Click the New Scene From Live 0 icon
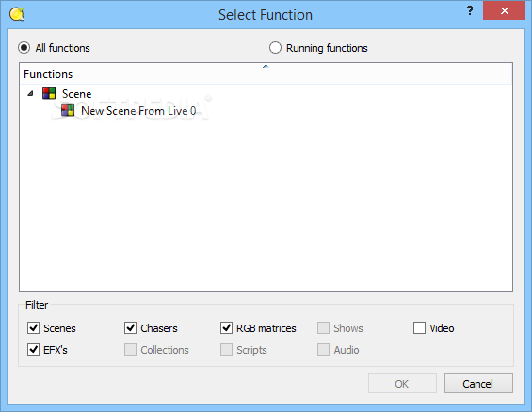 point(68,110)
